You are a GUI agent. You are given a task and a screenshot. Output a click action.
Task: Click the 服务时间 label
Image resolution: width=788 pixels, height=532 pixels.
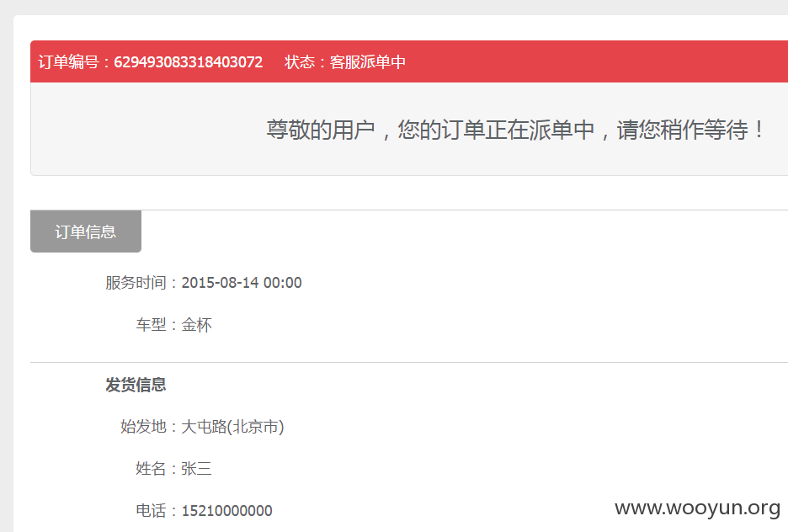click(x=136, y=283)
